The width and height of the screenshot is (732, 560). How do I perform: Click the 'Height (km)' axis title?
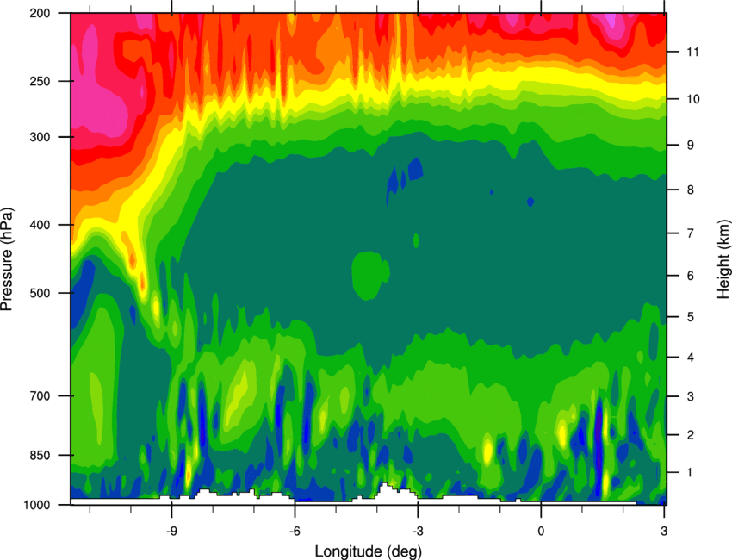point(723,258)
